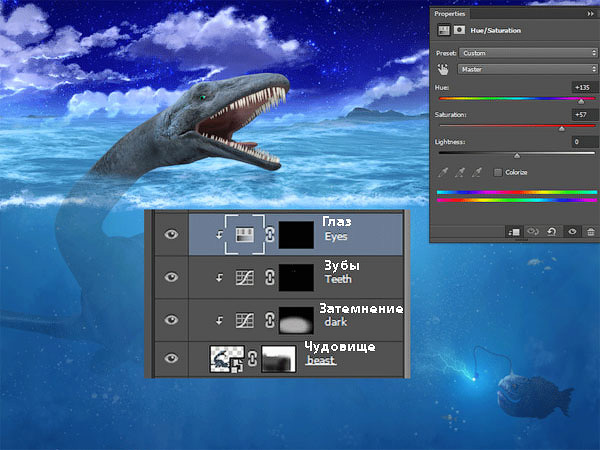Select the Eyes layer name
The width and height of the screenshot is (600, 450).
tap(336, 236)
